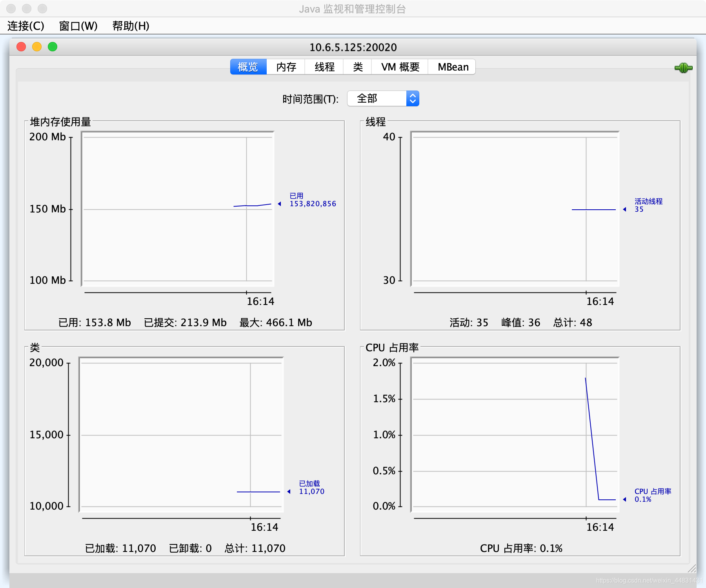Image resolution: width=706 pixels, height=588 pixels.
Task: Click the 总计: 11,070 class value
Action: (255, 548)
